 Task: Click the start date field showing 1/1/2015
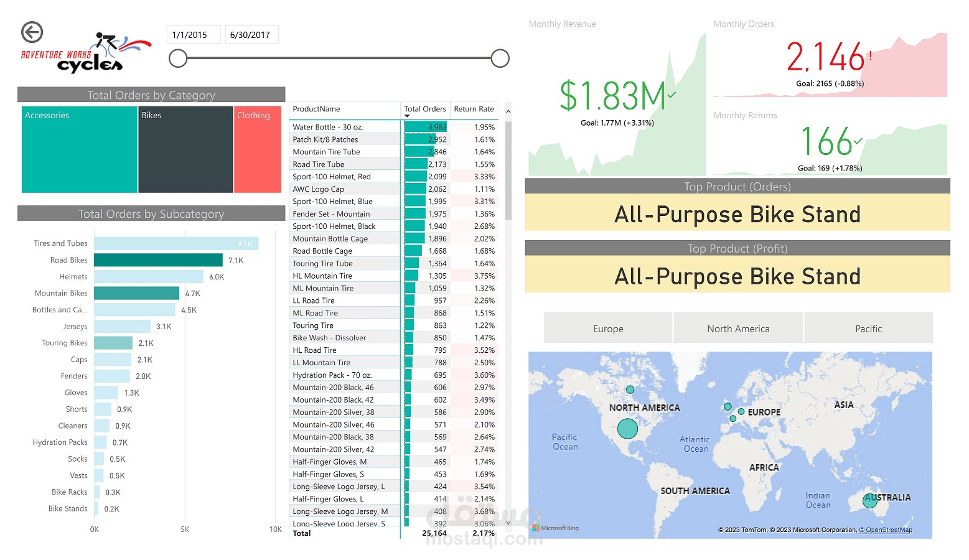coord(193,34)
